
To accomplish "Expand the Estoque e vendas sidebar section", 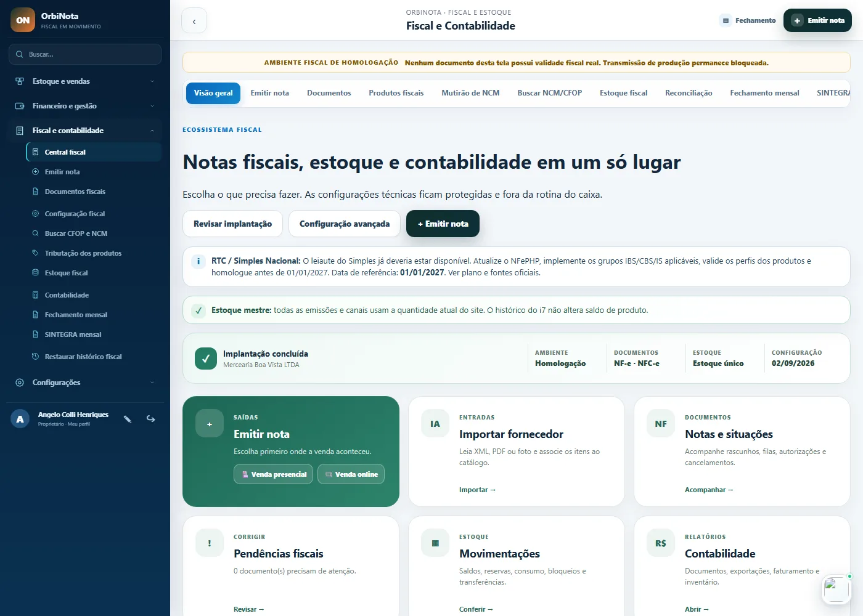I will [x=85, y=81].
